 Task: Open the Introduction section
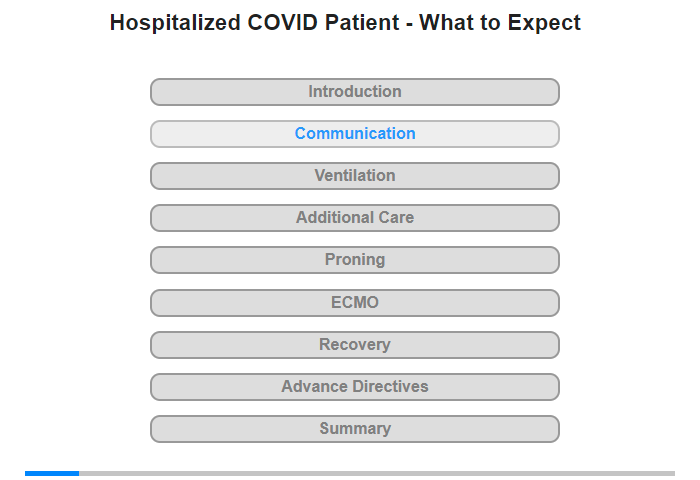pyautogui.click(x=355, y=92)
